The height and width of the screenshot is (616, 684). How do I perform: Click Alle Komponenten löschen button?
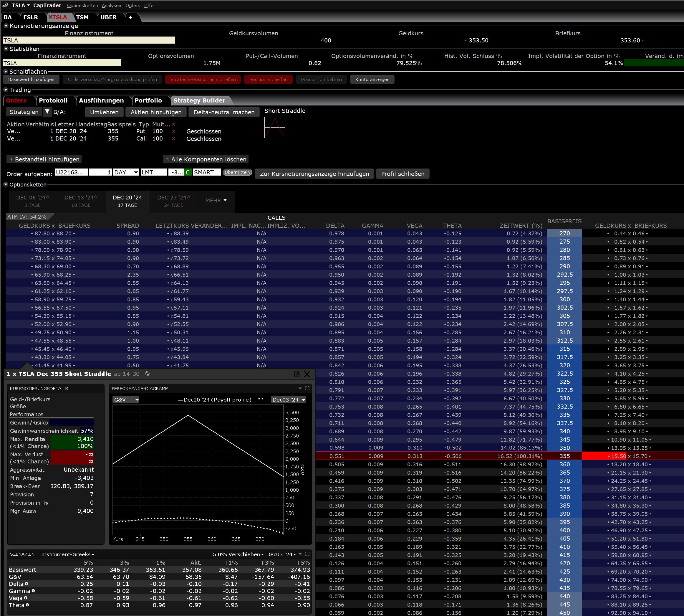(x=206, y=159)
